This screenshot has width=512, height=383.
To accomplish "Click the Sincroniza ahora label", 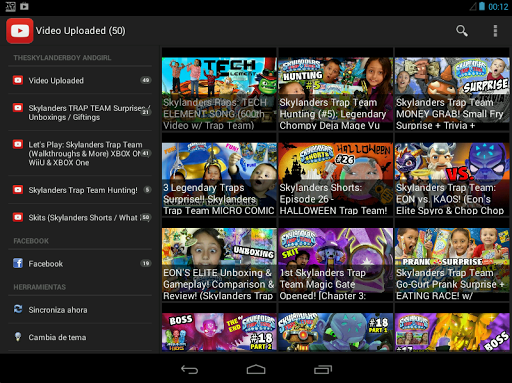I will pyautogui.click(x=58, y=310).
